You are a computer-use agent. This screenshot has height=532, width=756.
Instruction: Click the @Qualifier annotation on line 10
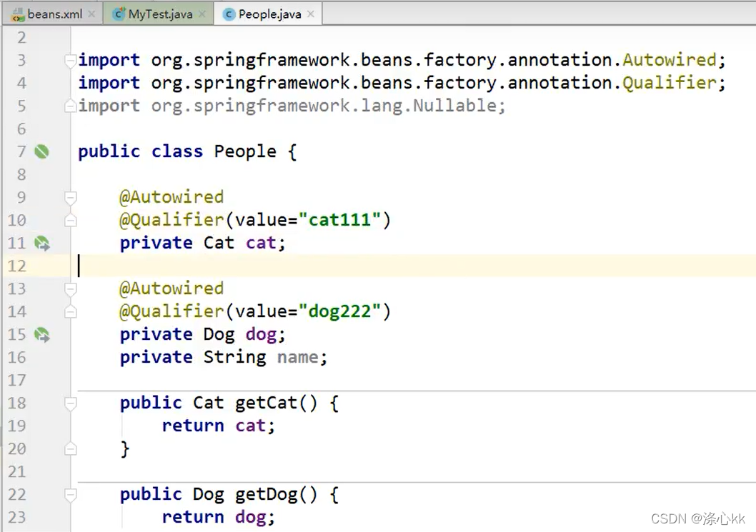[x=171, y=220]
